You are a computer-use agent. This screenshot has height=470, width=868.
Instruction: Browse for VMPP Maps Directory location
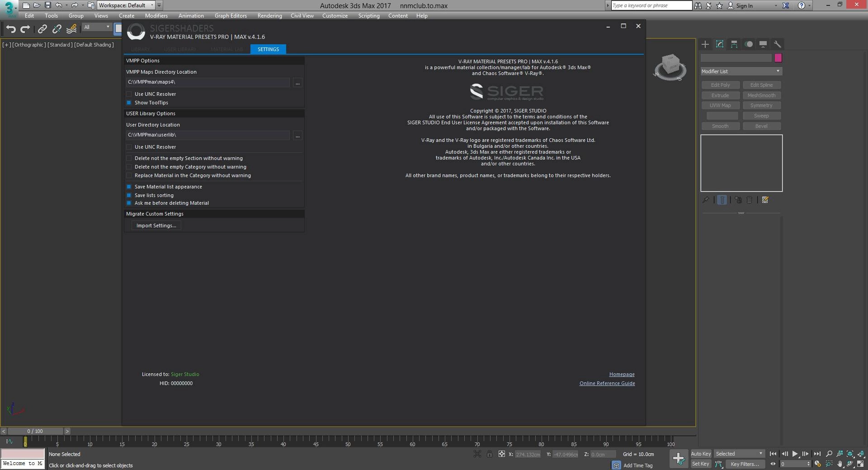pos(297,83)
